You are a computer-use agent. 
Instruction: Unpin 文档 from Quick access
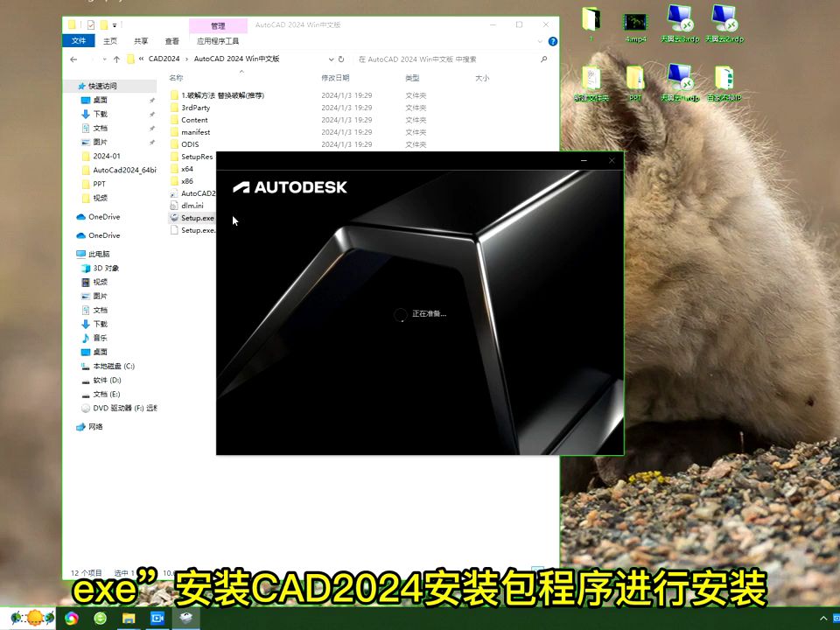pyautogui.click(x=153, y=129)
